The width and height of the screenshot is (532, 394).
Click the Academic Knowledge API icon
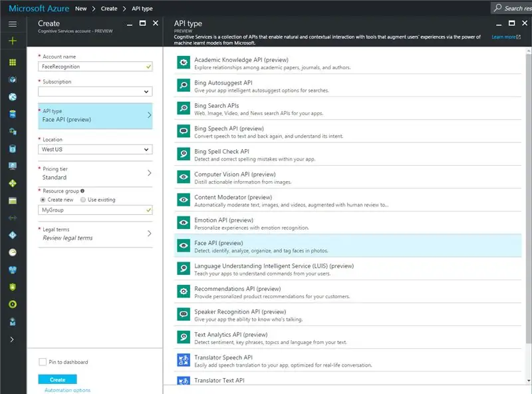(x=184, y=63)
